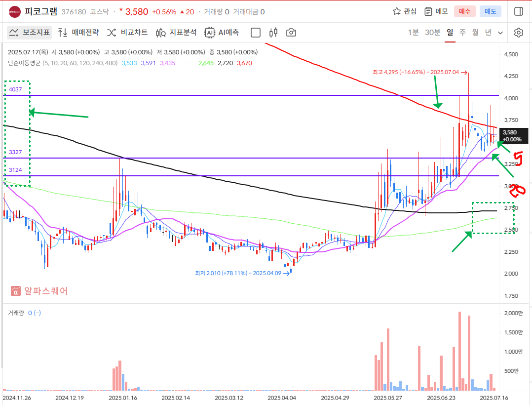Click the 거래량 volume pane label
Image resolution: width=532 pixels, height=405 pixels.
pos(16,313)
